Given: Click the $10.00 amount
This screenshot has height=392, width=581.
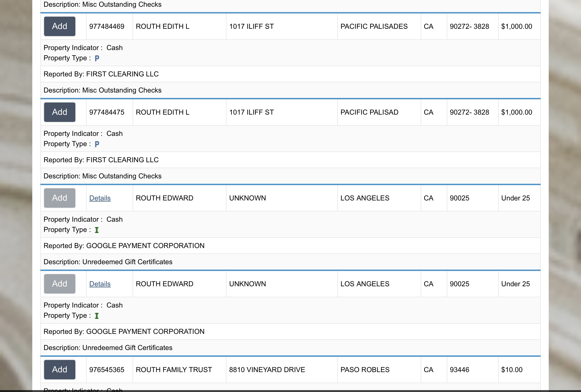Looking at the screenshot, I should [x=512, y=370].
